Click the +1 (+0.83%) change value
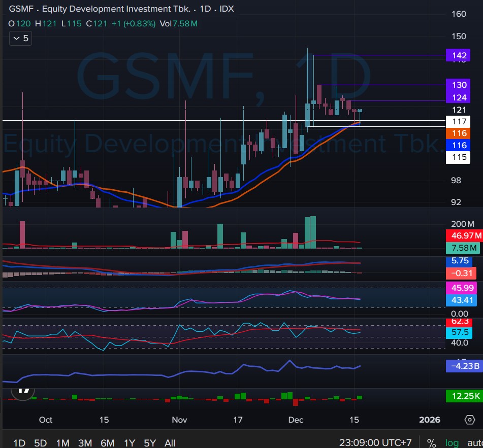This screenshot has width=483, height=448. point(134,24)
